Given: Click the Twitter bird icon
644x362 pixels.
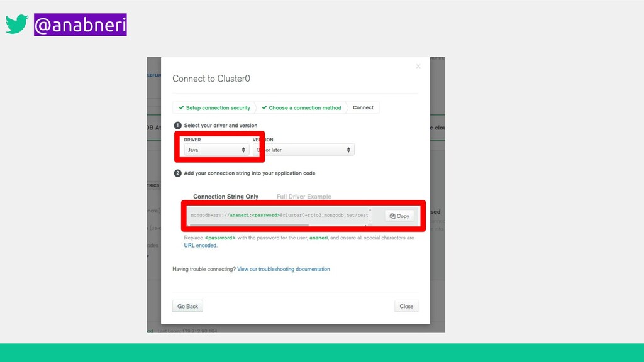Looking at the screenshot, I should (17, 25).
